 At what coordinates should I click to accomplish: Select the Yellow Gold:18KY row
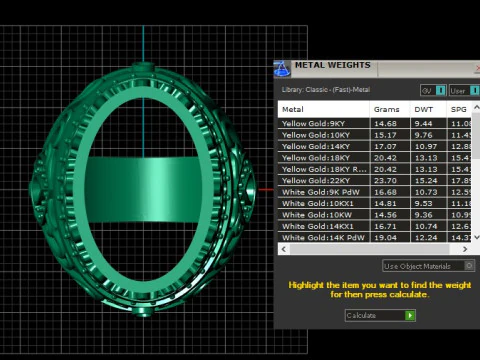tap(375, 158)
